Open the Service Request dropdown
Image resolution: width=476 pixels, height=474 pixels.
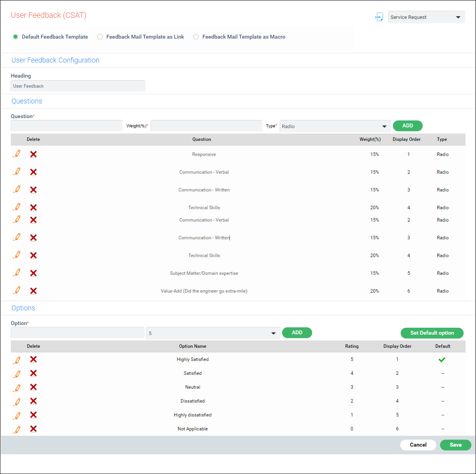point(426,17)
